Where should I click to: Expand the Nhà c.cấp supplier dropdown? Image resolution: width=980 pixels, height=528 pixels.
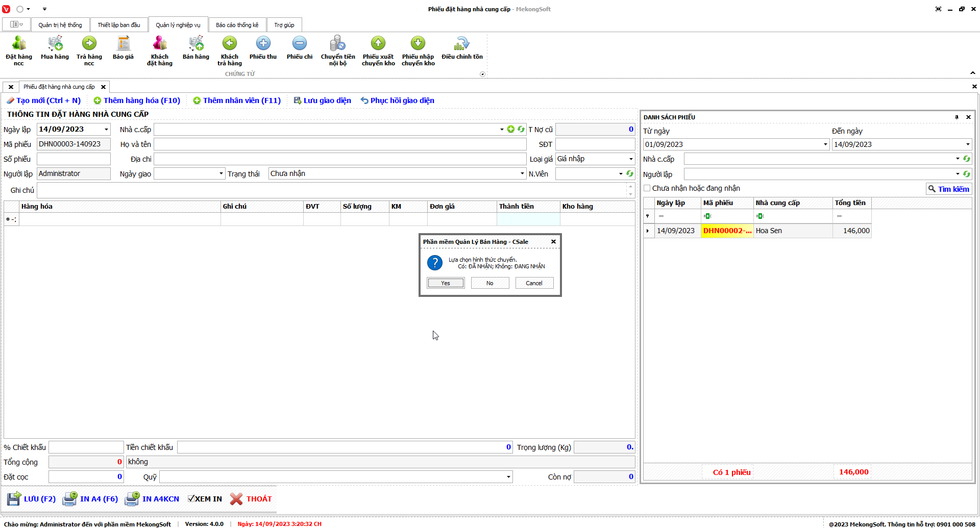(502, 130)
